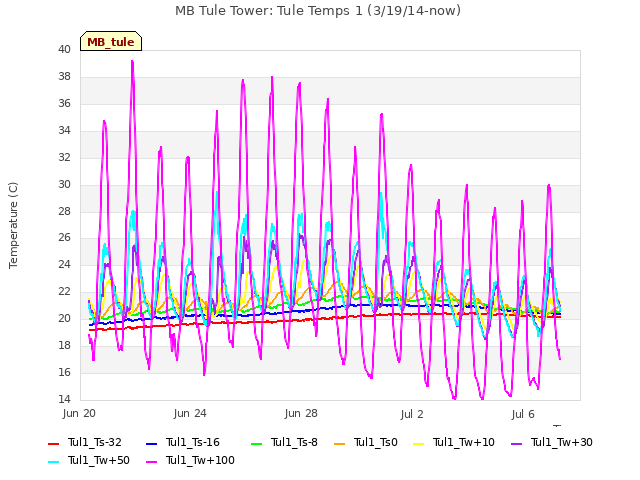Click the Jul 2 x-axis label
The height and width of the screenshot is (480, 640).
pos(412,414)
